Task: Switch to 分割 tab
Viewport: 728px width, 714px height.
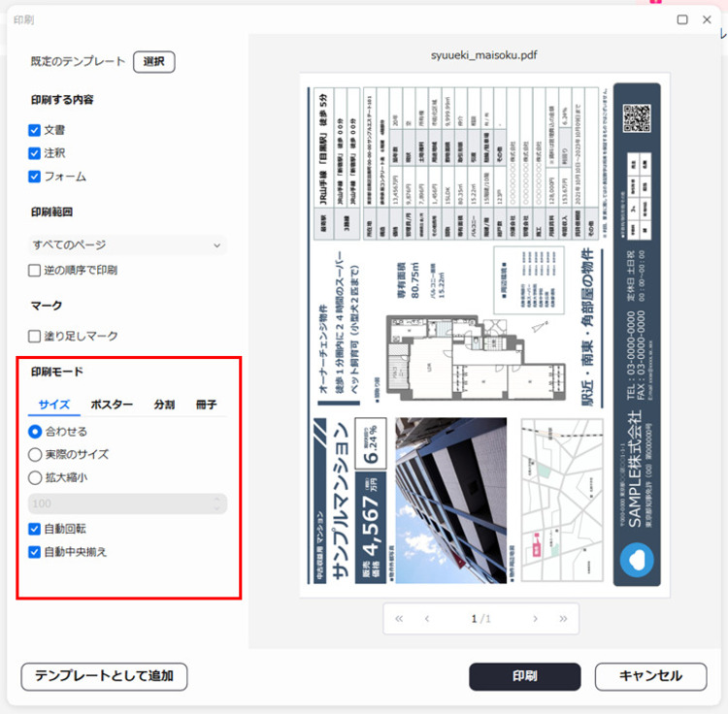Action: (164, 405)
